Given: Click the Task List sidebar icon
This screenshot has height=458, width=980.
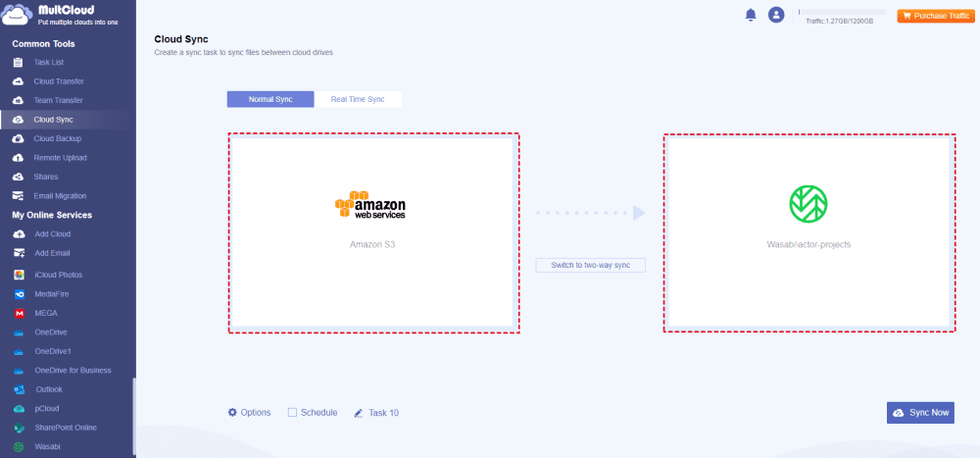Looking at the screenshot, I should 19,63.
